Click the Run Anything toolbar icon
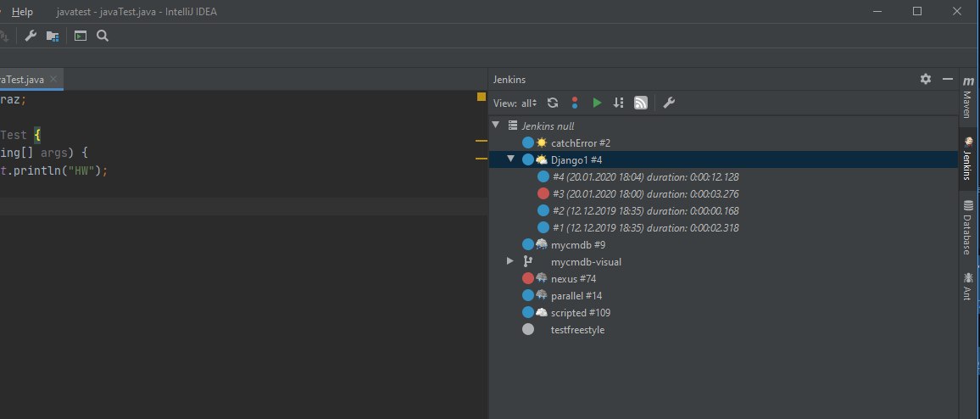This screenshot has height=419, width=980. 81,36
